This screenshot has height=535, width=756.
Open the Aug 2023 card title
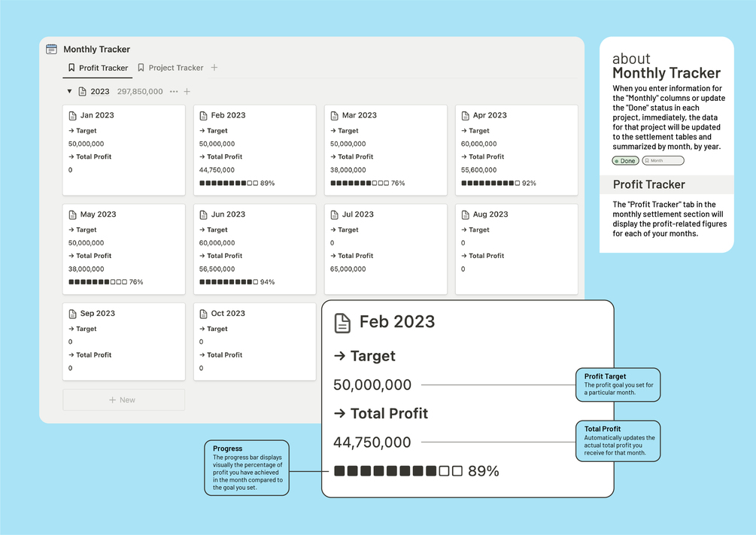[x=490, y=214]
